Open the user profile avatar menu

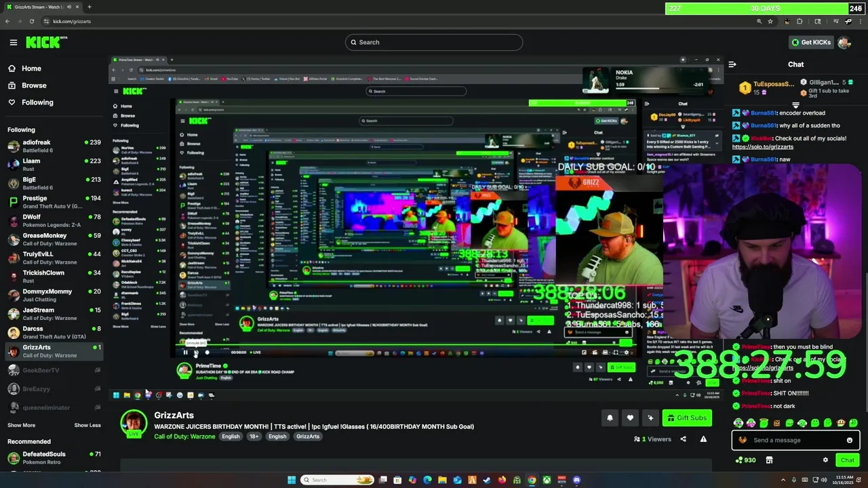[844, 42]
